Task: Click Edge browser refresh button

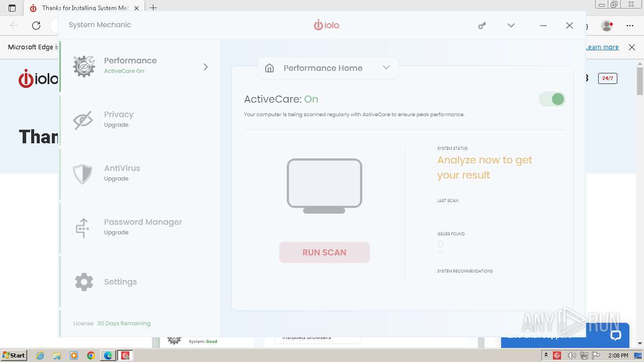Action: (36, 25)
